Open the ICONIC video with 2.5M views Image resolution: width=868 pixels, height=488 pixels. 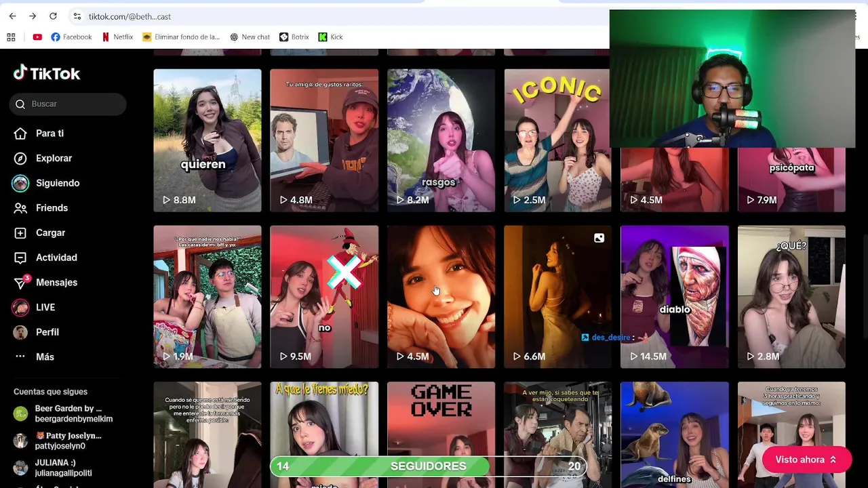coord(557,140)
